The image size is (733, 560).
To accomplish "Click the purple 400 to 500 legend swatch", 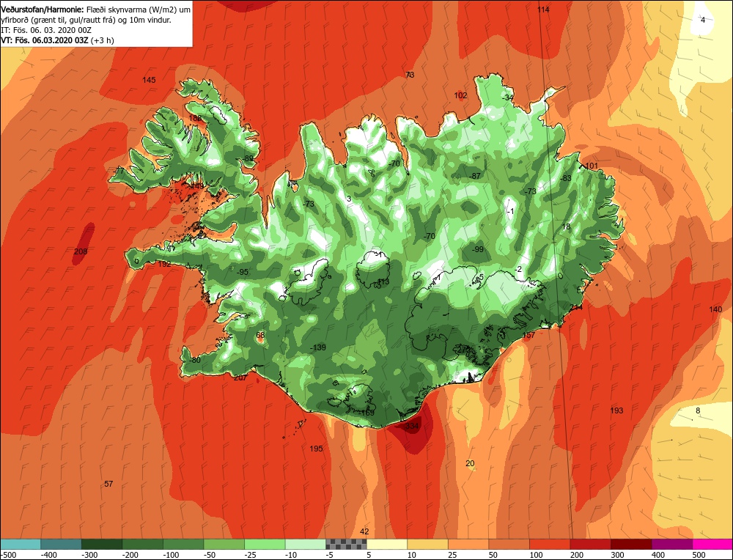I will (671, 544).
